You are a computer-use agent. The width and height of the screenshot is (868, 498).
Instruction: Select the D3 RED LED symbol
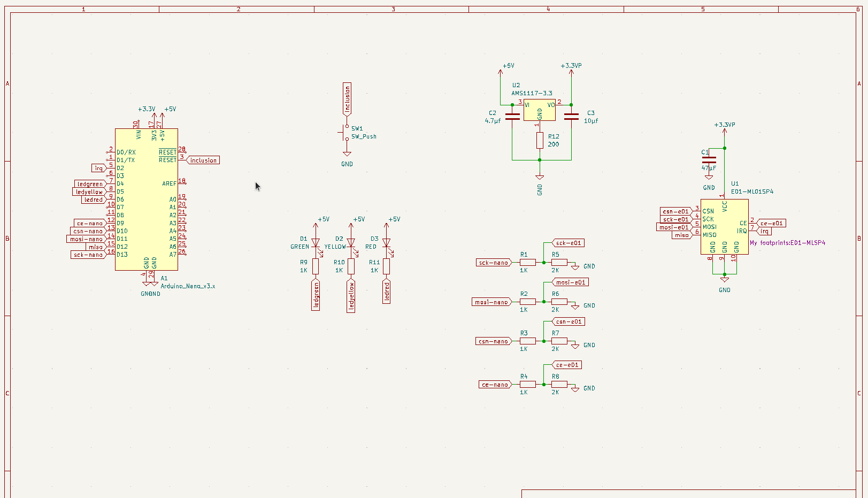[x=386, y=243]
